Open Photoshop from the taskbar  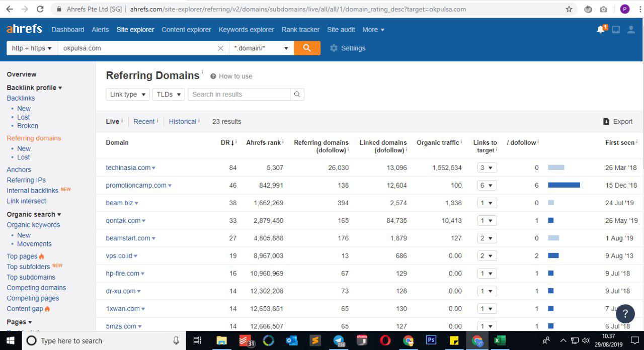click(431, 340)
